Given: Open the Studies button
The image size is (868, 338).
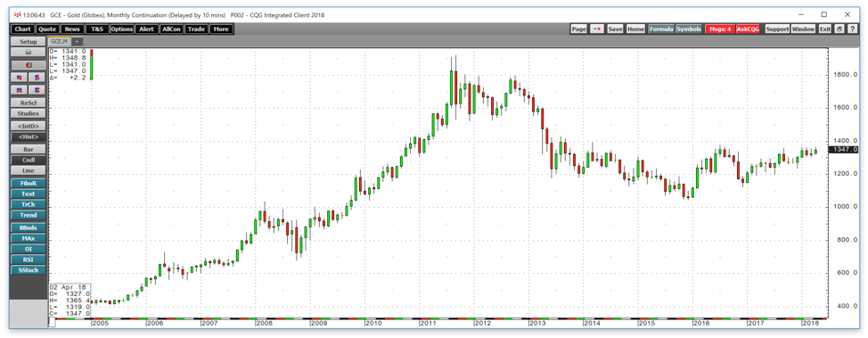Looking at the screenshot, I should (29, 113).
